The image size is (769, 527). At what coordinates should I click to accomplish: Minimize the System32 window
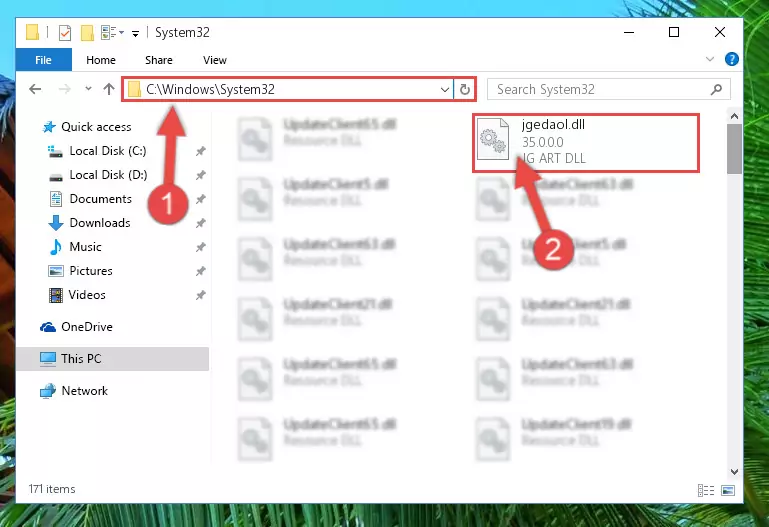pos(629,32)
